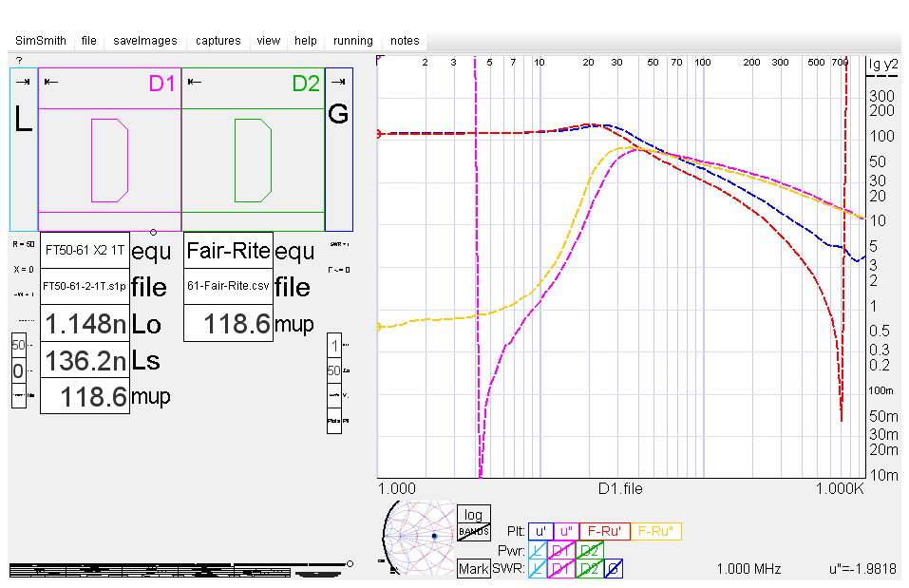Viewport: 909px width, 588px height.
Task: Click the G block's 1 value field
Action: point(334,346)
